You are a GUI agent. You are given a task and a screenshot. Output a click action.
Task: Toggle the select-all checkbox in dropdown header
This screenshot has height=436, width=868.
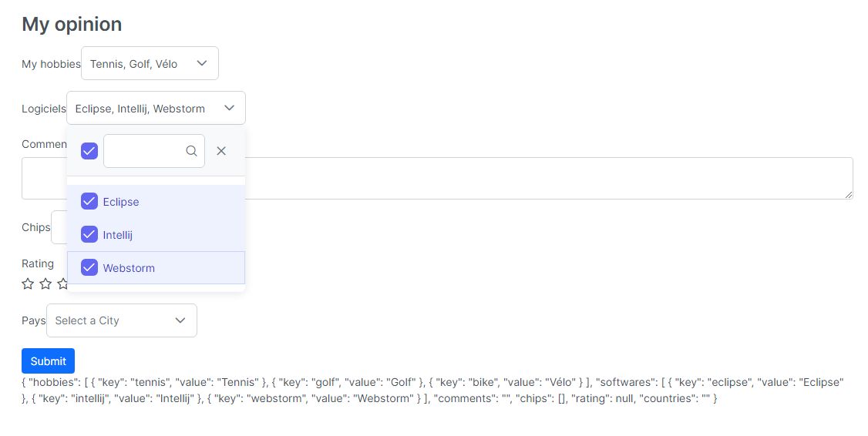[89, 150]
